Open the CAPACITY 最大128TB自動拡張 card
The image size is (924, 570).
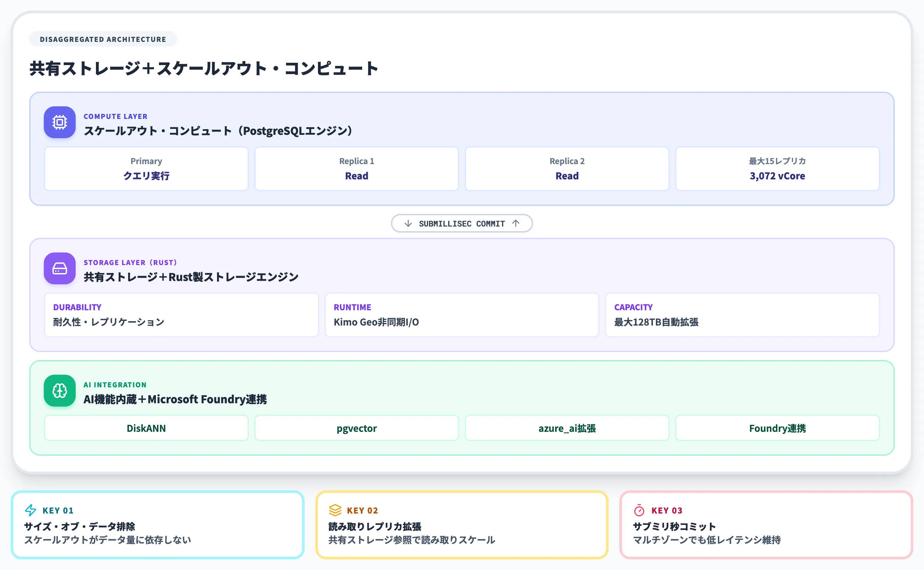pos(742,315)
